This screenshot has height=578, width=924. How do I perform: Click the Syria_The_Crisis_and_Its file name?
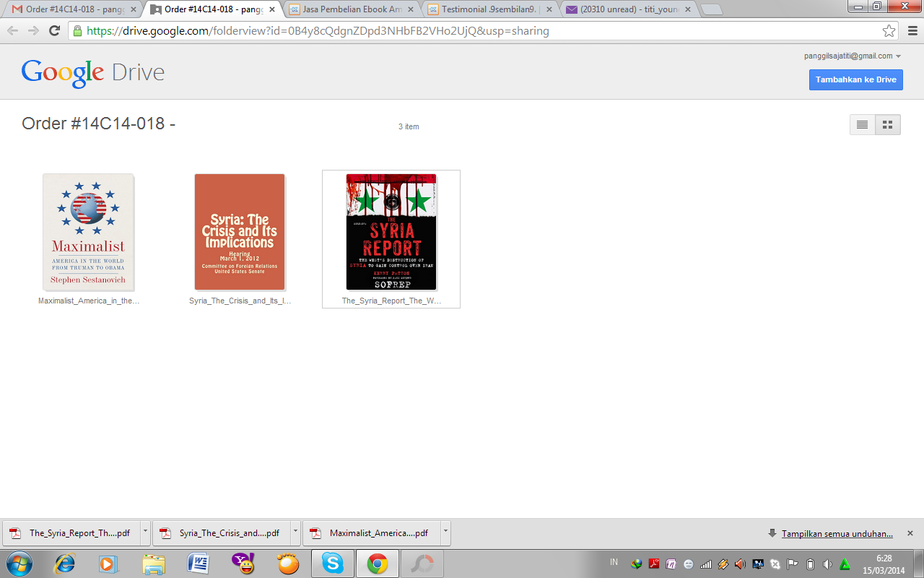pos(240,301)
